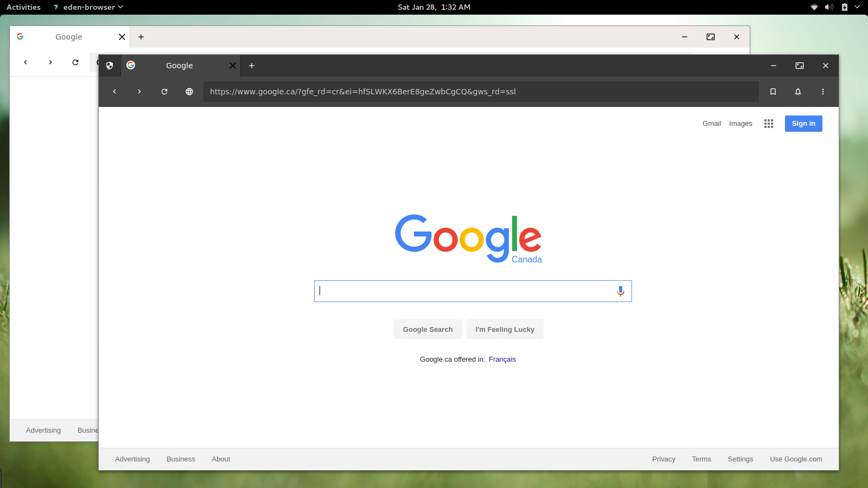Open the Settings footer link
868x488 pixels.
coord(741,459)
